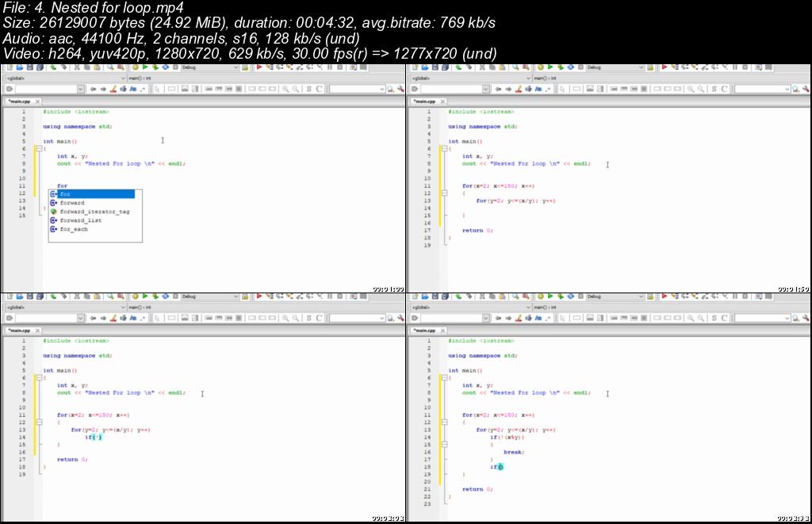The image size is (812, 524).
Task: Click jump forward arrow in bottom-left frame
Action: (103, 318)
